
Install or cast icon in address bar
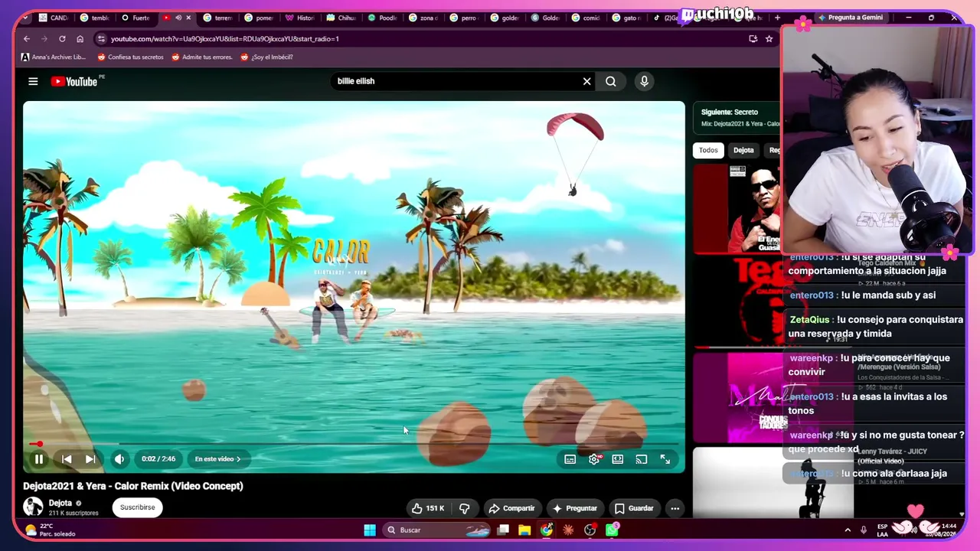click(753, 39)
